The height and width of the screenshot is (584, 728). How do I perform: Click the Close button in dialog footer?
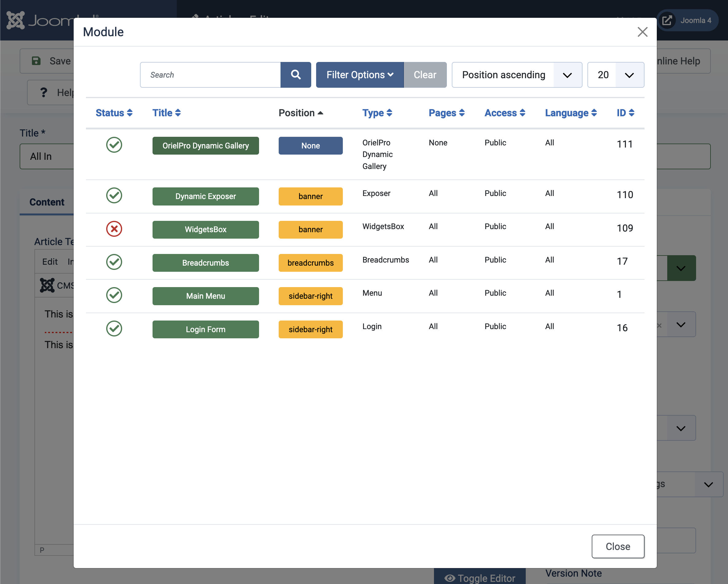coord(618,546)
